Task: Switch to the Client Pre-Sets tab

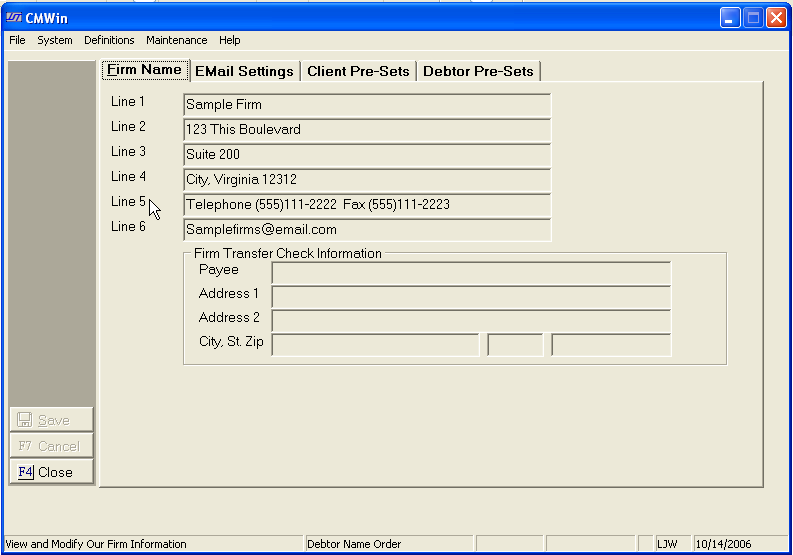Action: click(357, 71)
